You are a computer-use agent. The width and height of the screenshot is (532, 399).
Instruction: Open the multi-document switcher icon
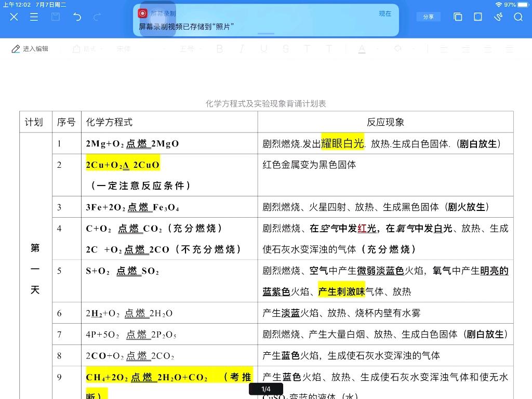click(458, 17)
